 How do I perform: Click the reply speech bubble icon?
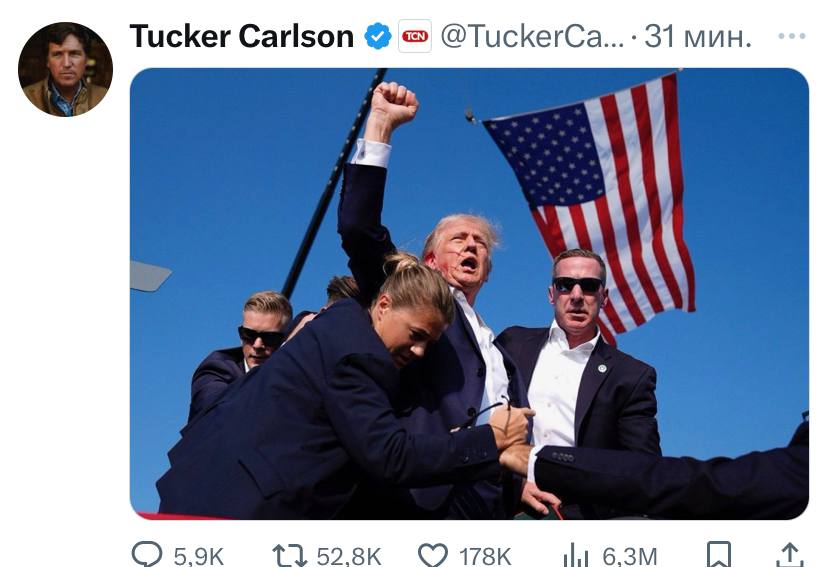coord(147,555)
